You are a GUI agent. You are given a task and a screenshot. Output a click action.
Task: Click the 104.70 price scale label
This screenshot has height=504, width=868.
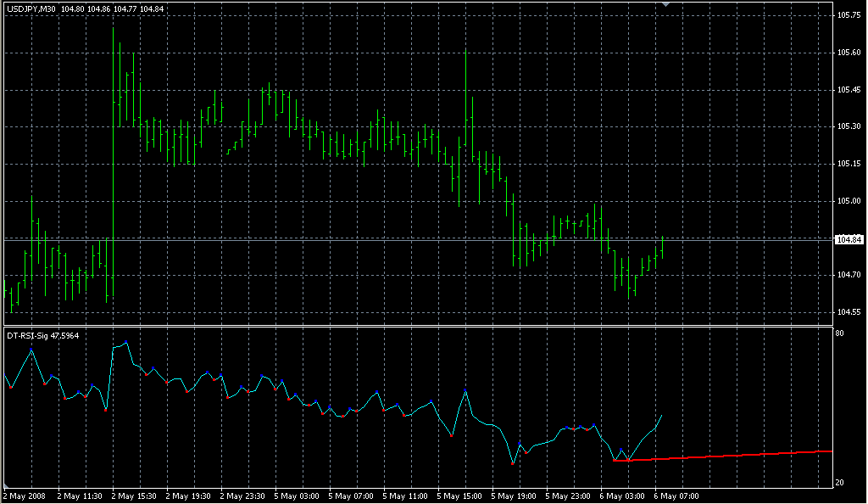pos(849,275)
